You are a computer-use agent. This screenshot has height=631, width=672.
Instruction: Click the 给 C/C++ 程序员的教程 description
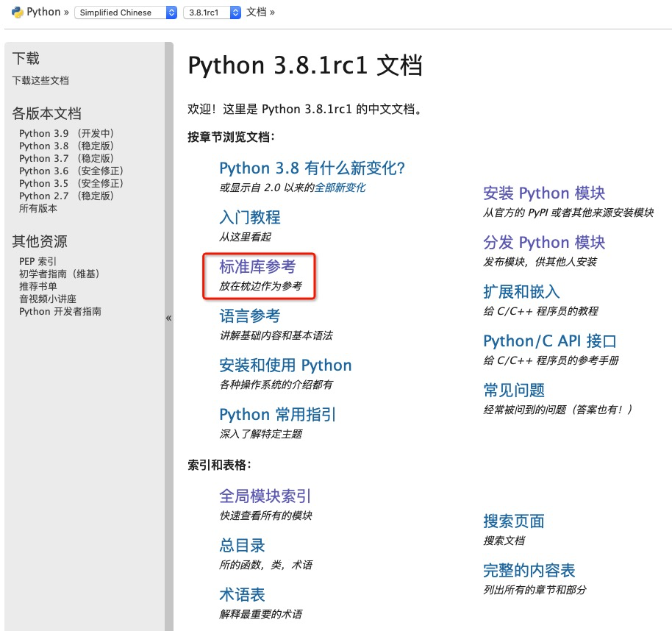pyautogui.click(x=540, y=311)
